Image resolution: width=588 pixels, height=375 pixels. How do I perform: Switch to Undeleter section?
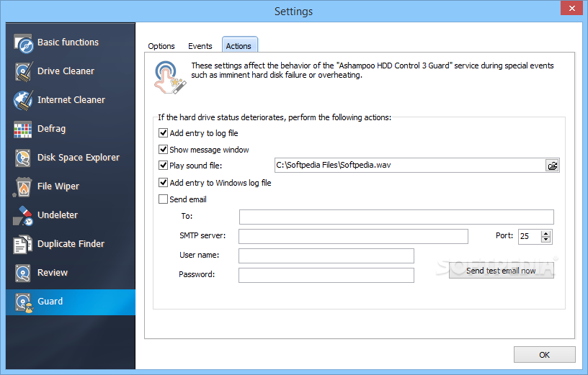[58, 215]
